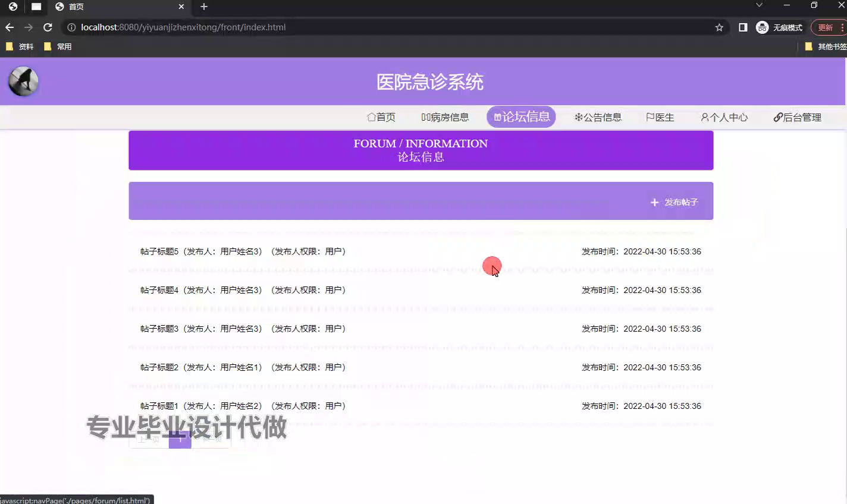Open 个人中心 navigation item

724,117
